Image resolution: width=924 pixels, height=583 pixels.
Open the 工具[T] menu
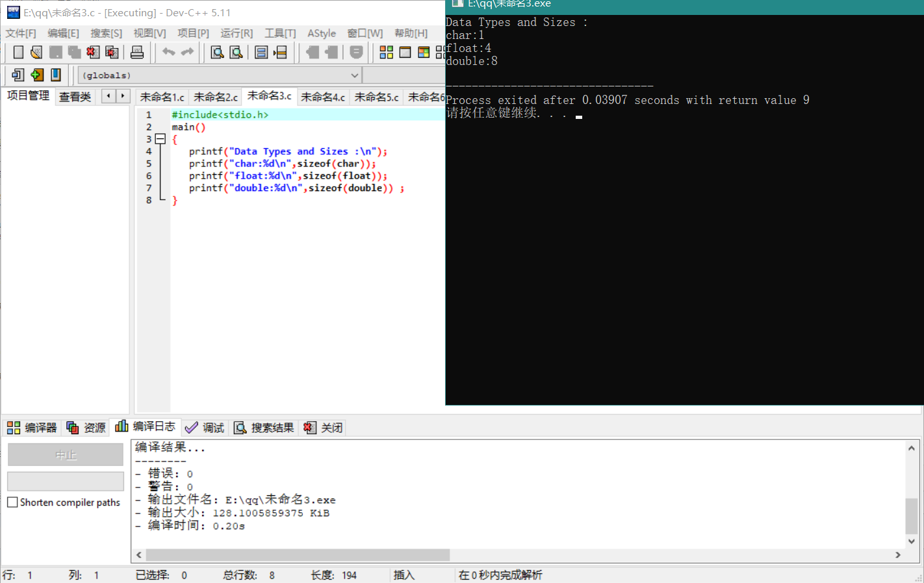(x=280, y=33)
